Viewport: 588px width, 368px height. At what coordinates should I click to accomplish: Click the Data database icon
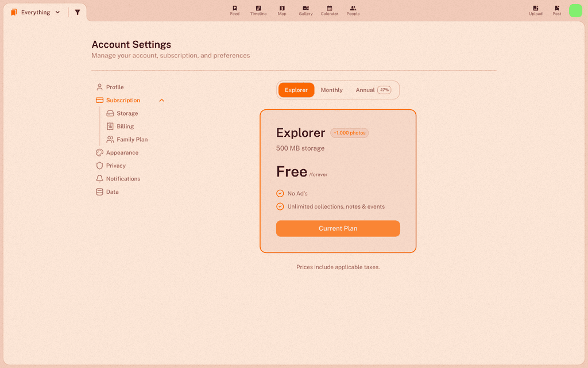[x=99, y=192]
